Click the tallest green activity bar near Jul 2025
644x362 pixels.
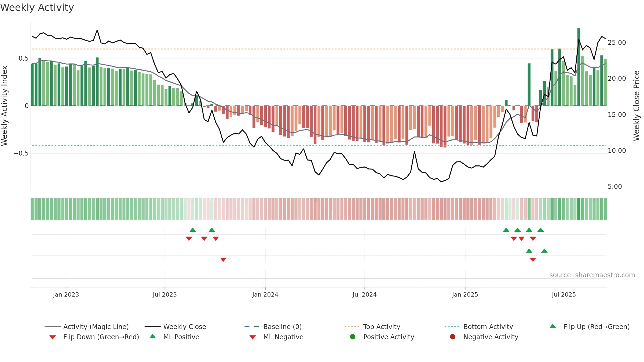pos(579,67)
